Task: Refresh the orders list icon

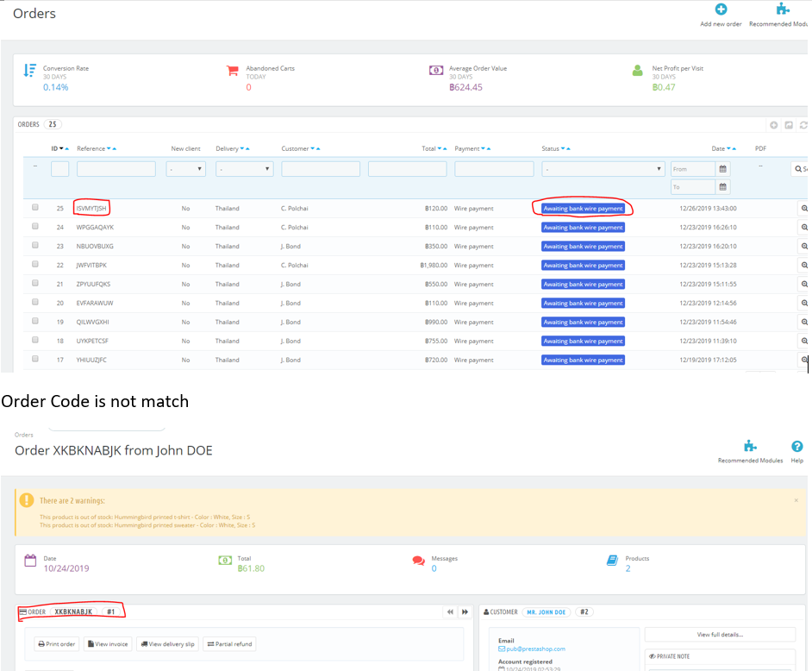Action: coord(803,125)
